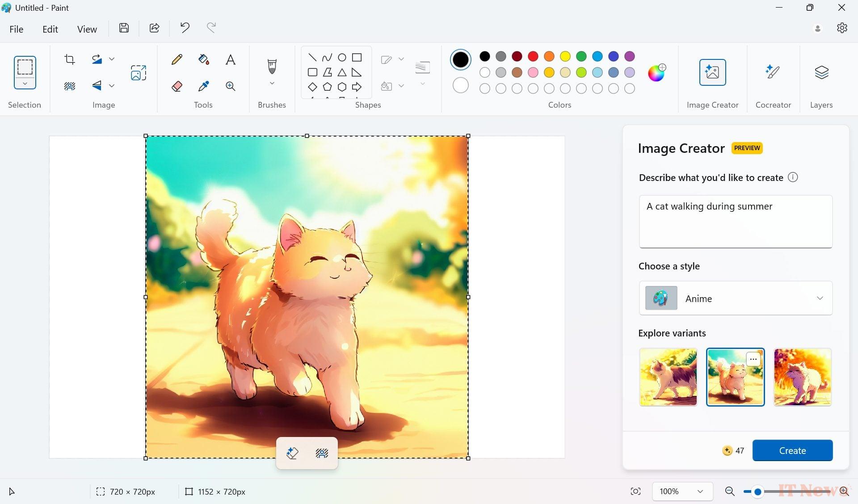The height and width of the screenshot is (504, 858).
Task: Open the View menu
Action: (87, 29)
